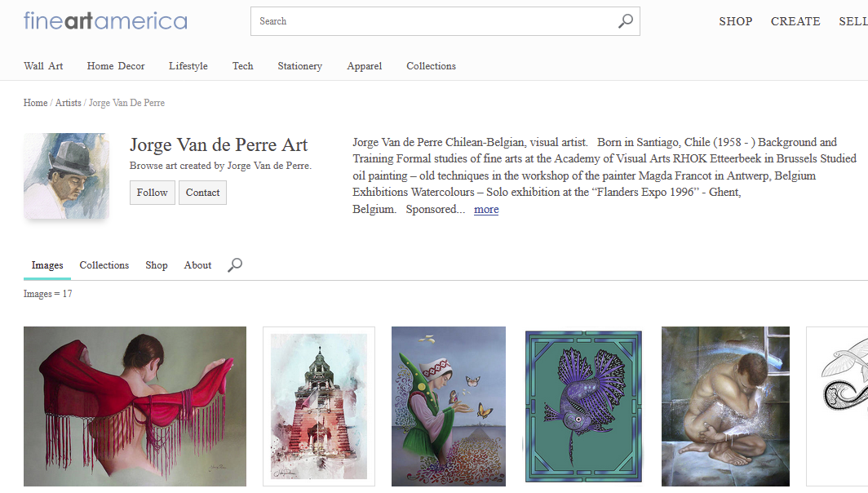Open the Collections category in the top navigation
This screenshot has width=868, height=493.
click(432, 66)
